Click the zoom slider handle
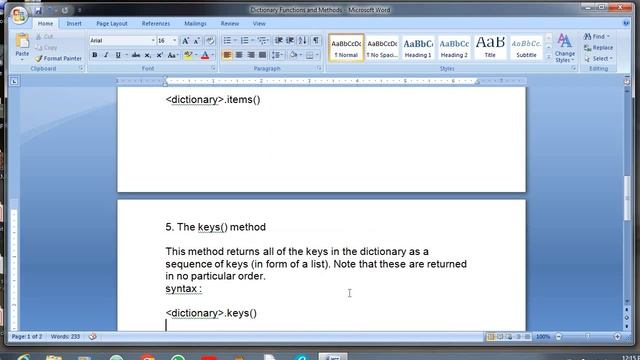Screen dimensions: 640x360 pyautogui.click(x=588, y=336)
